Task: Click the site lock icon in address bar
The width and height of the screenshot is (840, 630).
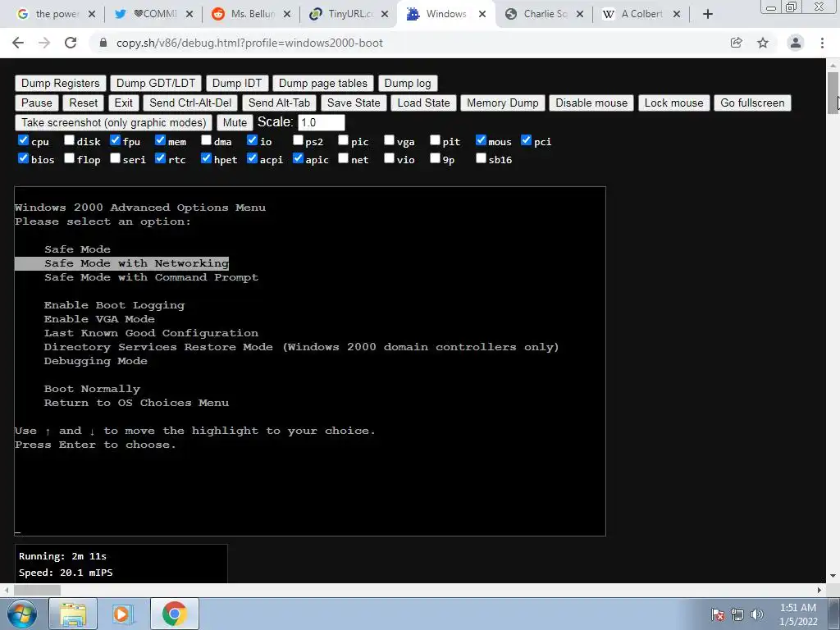Action: (x=103, y=43)
